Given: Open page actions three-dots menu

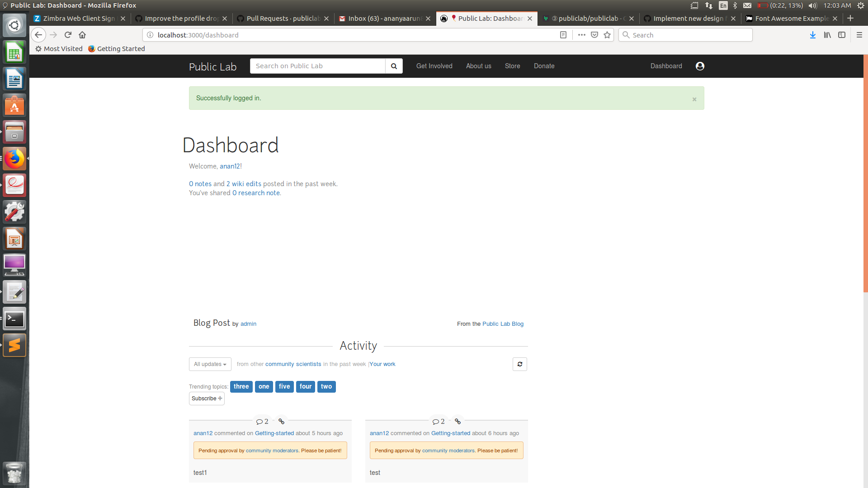Looking at the screenshot, I should 581,35.
